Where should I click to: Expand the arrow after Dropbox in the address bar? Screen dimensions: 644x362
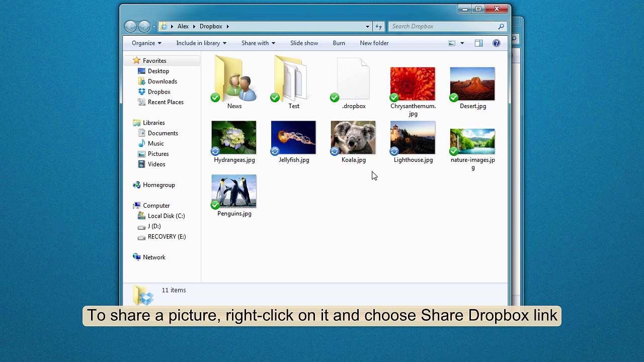[227, 26]
